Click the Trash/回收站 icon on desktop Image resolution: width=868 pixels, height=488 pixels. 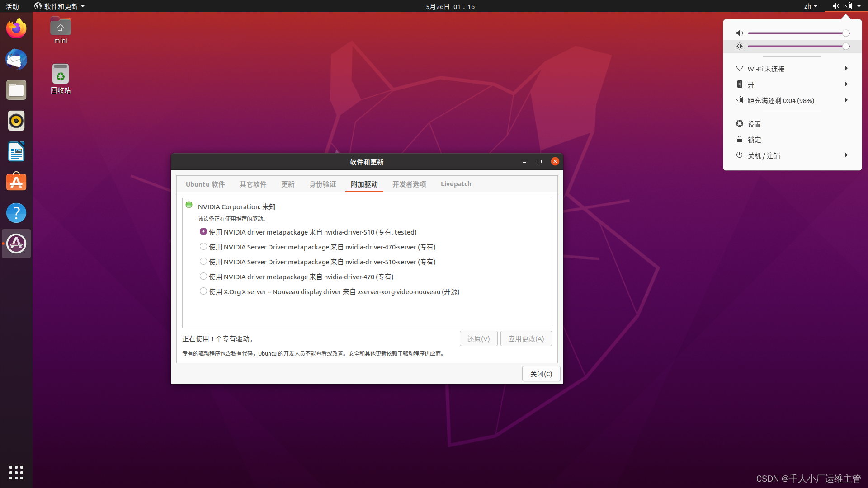tap(60, 75)
